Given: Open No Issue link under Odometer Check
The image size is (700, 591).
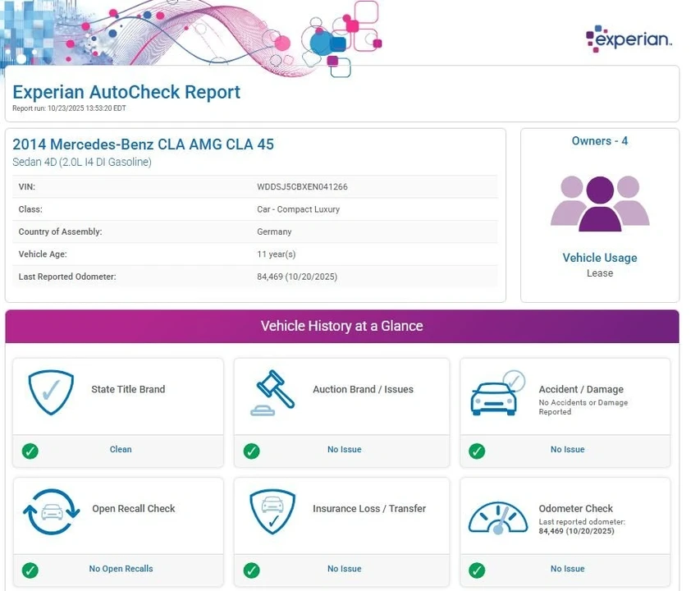Looking at the screenshot, I should 567,569.
